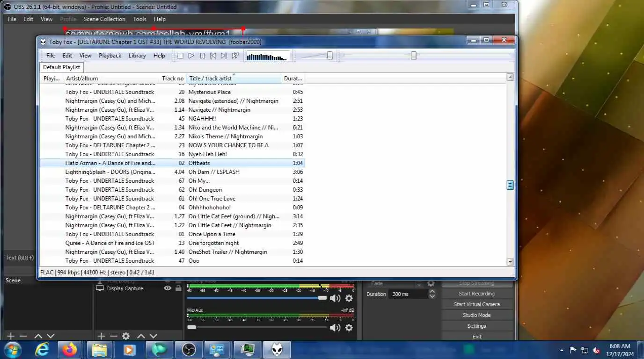644x359 pixels.
Task: Move scene down with arrow icon
Action: [51, 336]
